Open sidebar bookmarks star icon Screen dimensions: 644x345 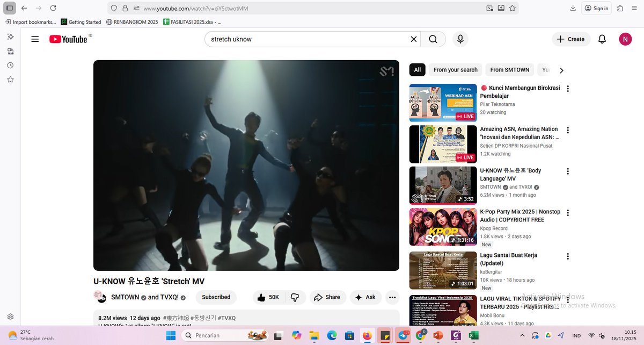click(x=10, y=80)
